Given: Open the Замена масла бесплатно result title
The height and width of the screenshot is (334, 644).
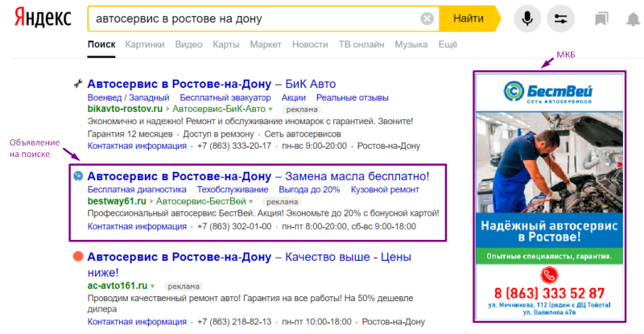Looking at the screenshot, I should tap(258, 176).
